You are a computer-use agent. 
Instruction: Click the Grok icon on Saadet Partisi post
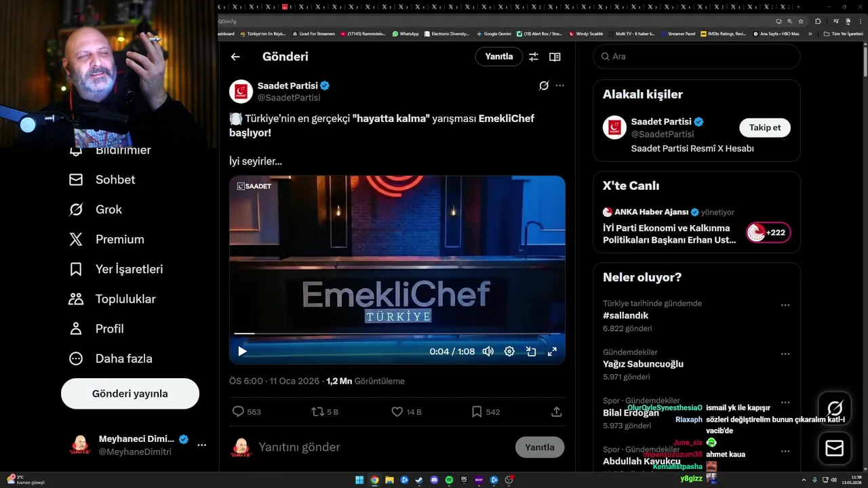[543, 85]
